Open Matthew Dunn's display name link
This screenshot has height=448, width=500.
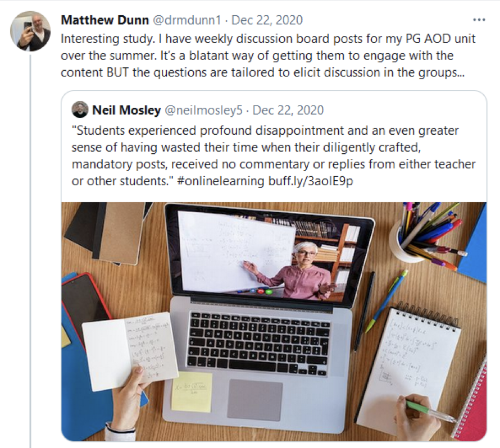[105, 20]
